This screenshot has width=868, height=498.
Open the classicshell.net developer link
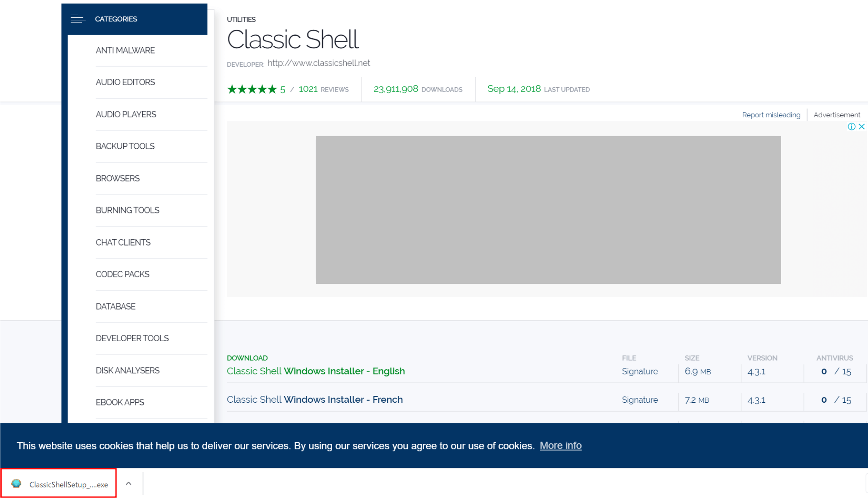click(x=319, y=63)
